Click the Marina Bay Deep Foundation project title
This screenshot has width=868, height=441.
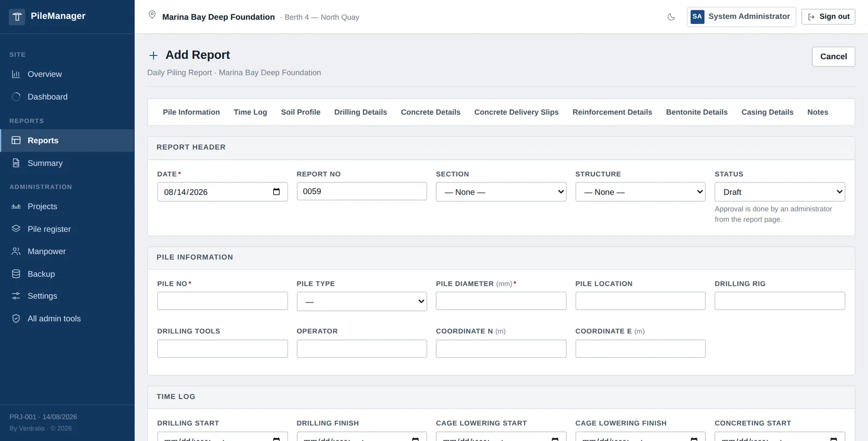219,17
